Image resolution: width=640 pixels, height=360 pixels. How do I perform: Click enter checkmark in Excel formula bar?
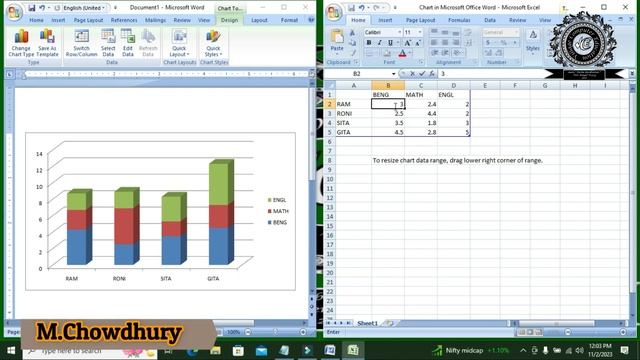tap(422, 73)
